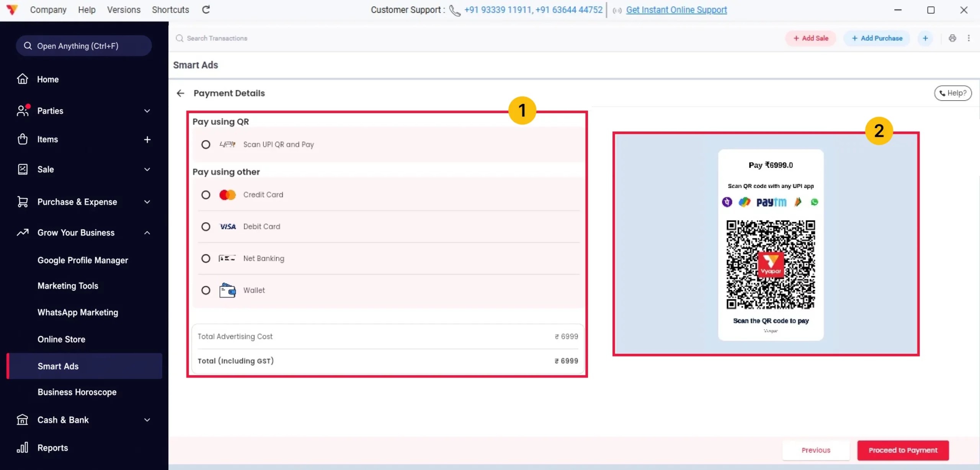Screen dimensions: 980x470
Task: Click the Mastercard logo for Credit Card
Action: (227, 195)
